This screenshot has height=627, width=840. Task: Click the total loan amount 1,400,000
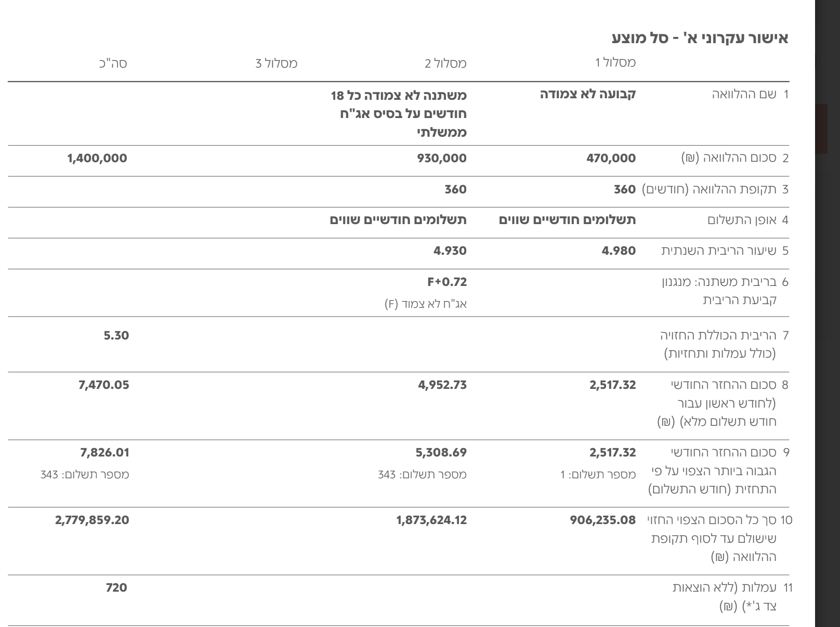pyautogui.click(x=97, y=158)
